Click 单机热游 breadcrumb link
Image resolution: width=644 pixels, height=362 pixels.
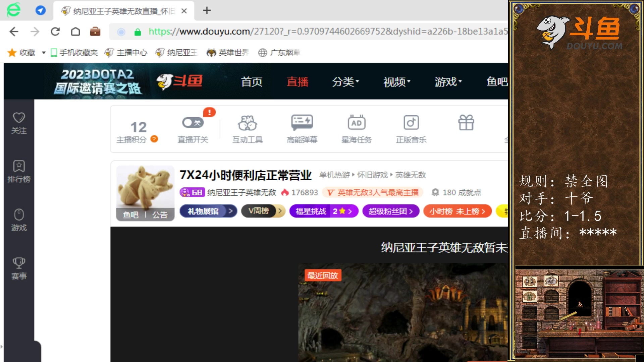coord(334,175)
